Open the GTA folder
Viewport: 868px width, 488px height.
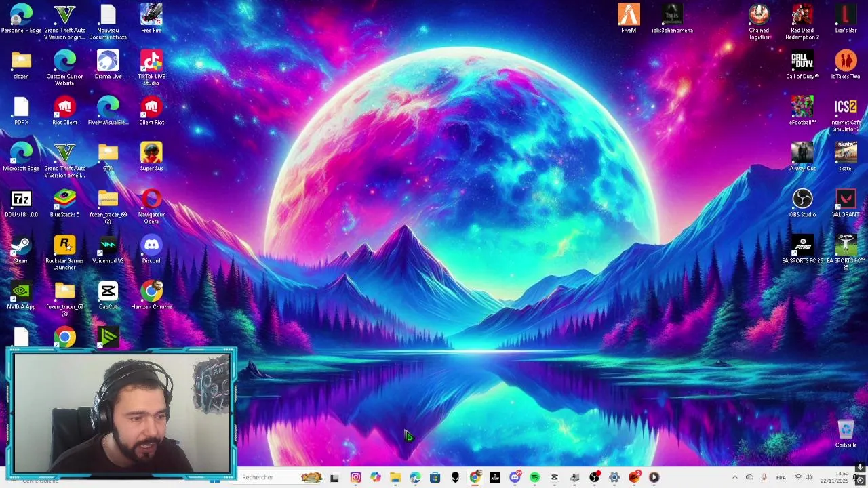tap(108, 157)
